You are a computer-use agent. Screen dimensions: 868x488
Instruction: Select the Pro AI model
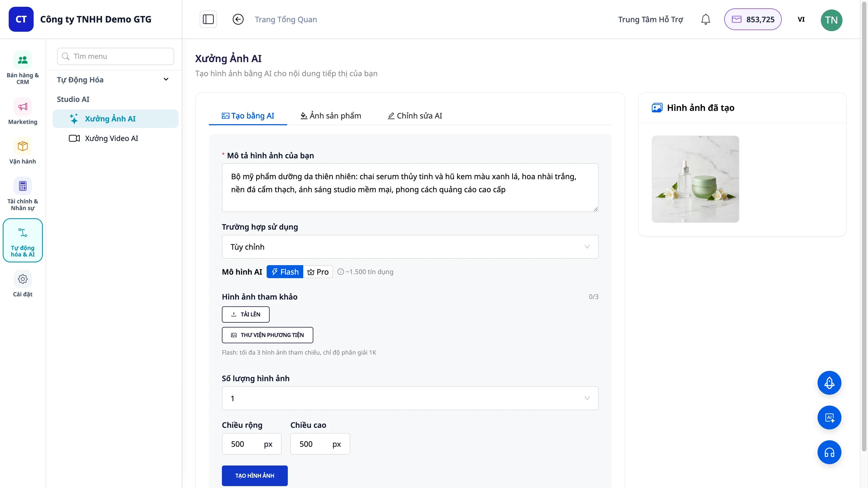[x=318, y=272]
